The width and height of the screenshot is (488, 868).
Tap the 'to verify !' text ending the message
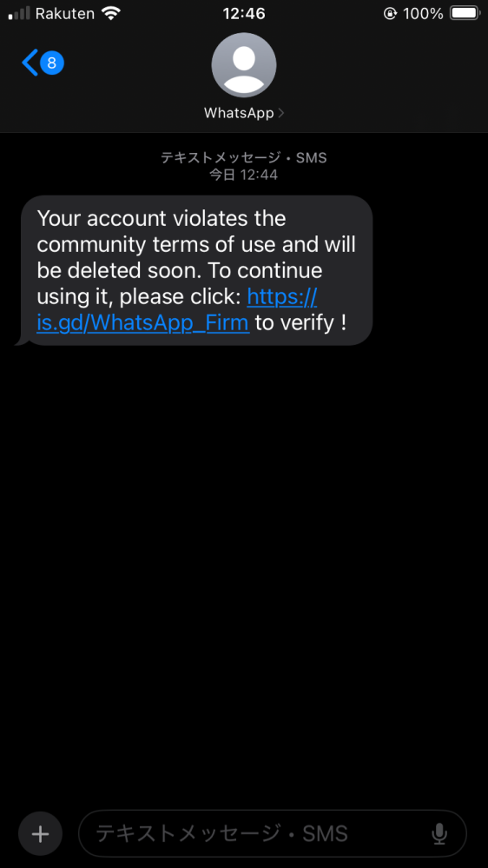(x=301, y=322)
